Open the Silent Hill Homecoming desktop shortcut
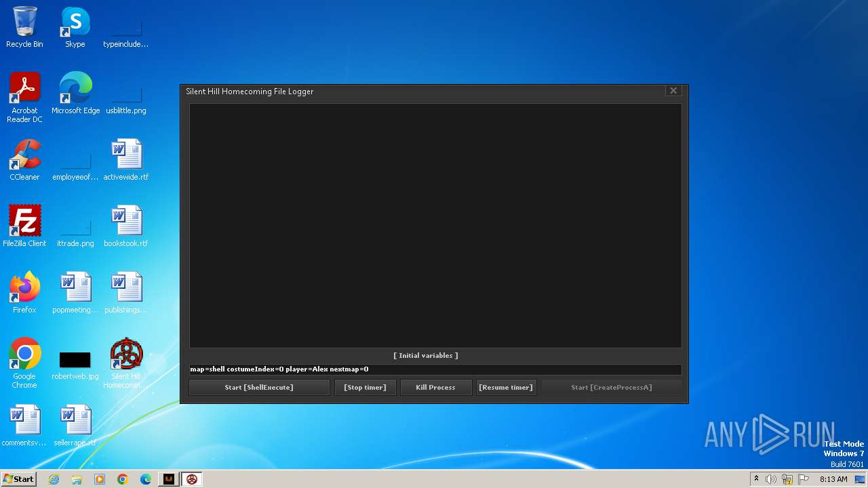This screenshot has height=488, width=868. (x=126, y=363)
